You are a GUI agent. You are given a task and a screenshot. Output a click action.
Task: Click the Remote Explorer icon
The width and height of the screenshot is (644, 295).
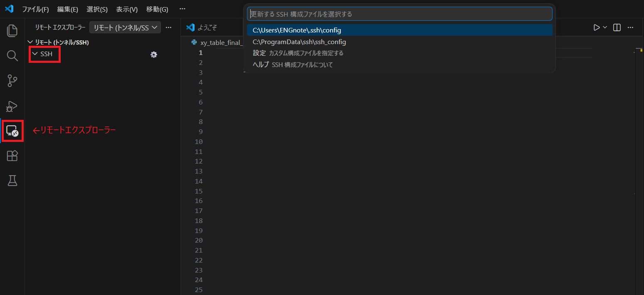12,131
